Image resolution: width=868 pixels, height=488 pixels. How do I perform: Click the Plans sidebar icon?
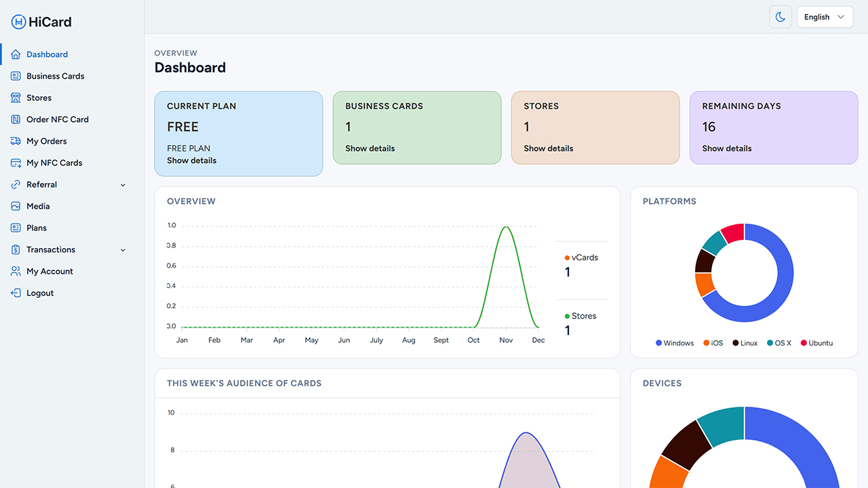(16, 228)
